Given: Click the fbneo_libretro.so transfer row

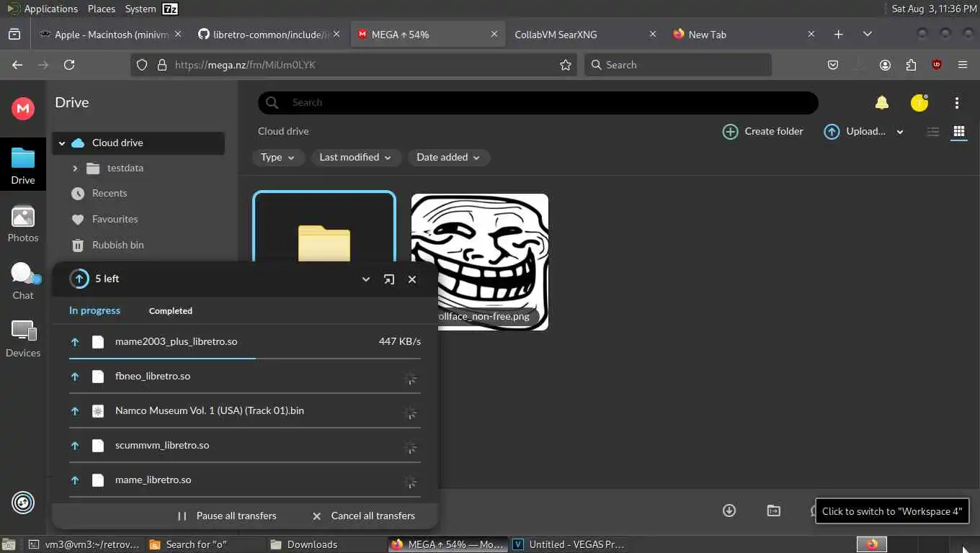Looking at the screenshot, I should (x=245, y=377).
